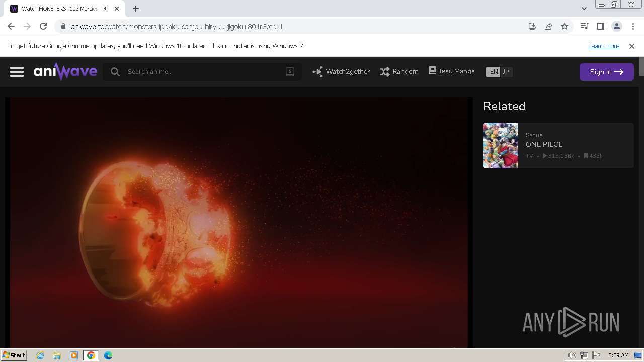The width and height of the screenshot is (644, 362).
Task: Open Windows Media Player from taskbar
Action: coord(74,355)
